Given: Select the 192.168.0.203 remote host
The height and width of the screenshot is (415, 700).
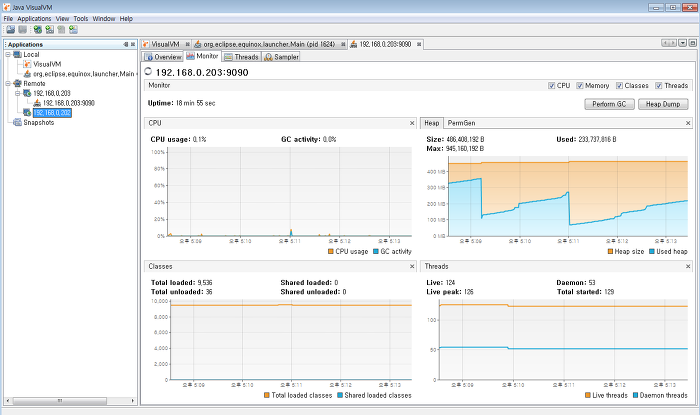Looking at the screenshot, I should click(52, 93).
